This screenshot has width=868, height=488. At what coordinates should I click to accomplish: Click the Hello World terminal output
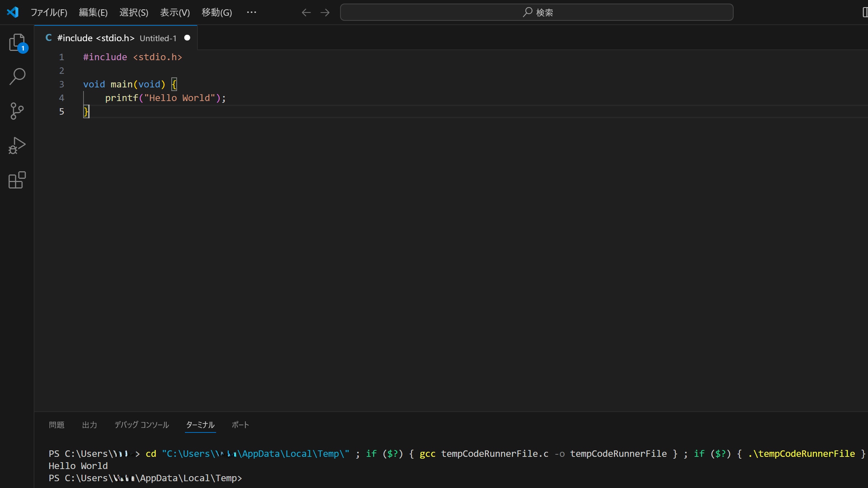tap(78, 466)
